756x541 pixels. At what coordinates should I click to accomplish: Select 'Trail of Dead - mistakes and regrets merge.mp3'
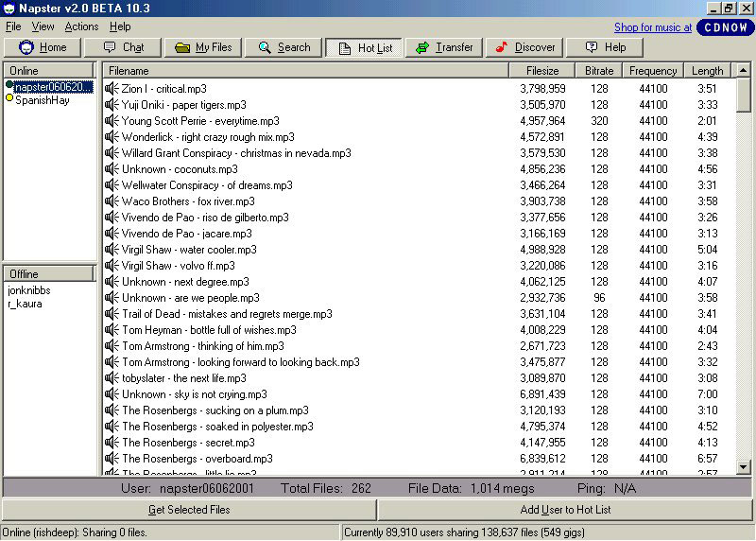tap(420, 314)
